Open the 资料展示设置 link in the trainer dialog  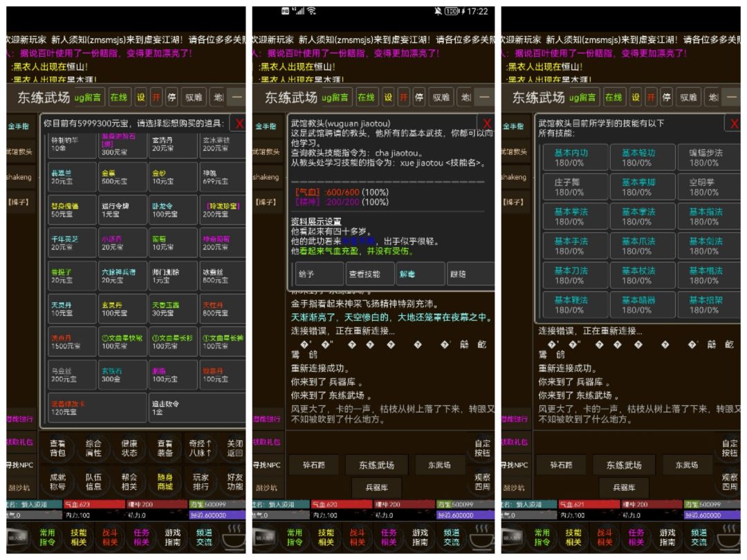tap(316, 221)
